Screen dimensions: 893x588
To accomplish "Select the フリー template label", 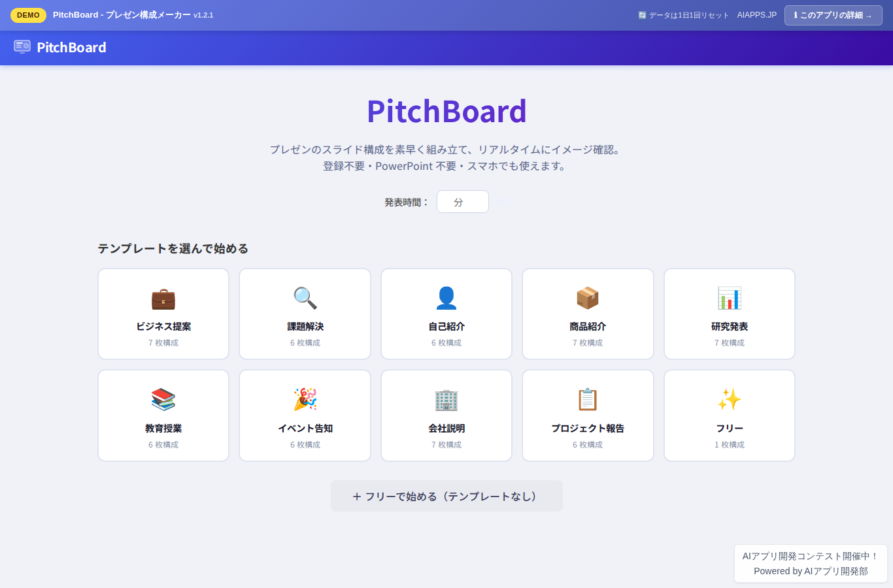I will 730,429.
